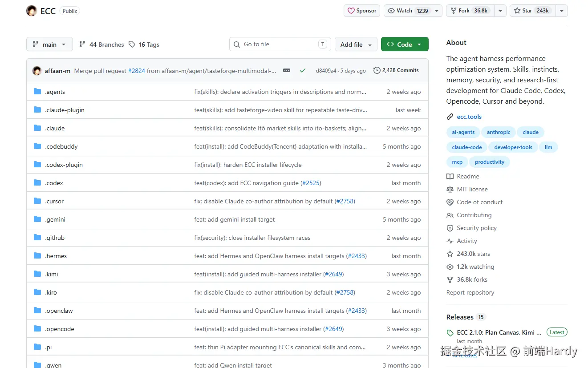This screenshot has height=368, width=588.
Task: Select the ai-agents topic tag
Action: click(463, 132)
